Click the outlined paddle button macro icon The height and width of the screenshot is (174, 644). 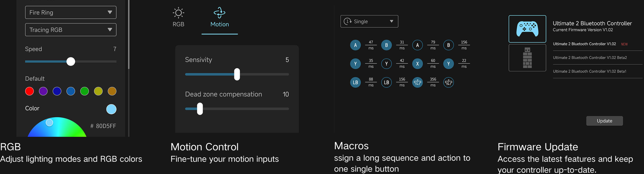tap(448, 82)
